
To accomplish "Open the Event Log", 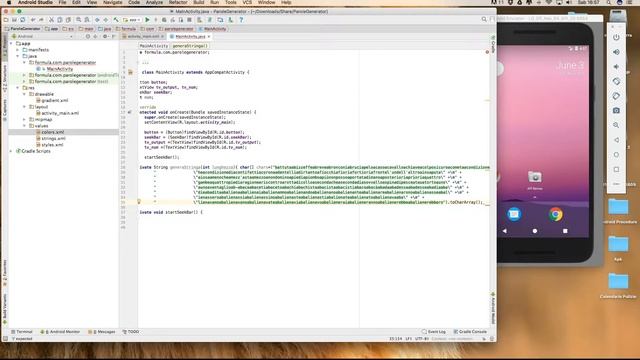I will click(x=434, y=332).
